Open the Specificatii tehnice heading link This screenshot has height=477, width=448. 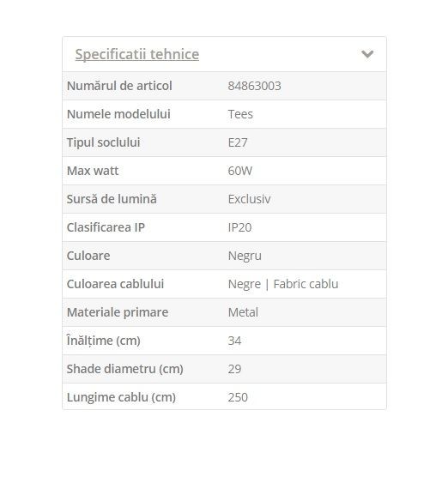[137, 54]
